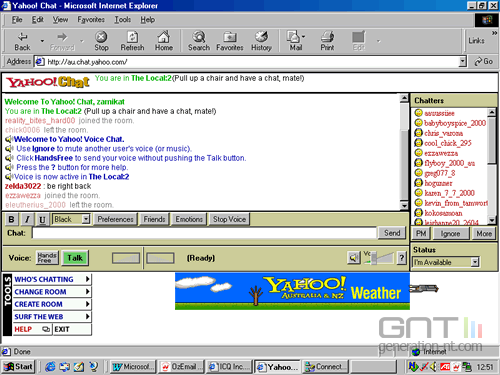This screenshot has width=500, height=375.
Task: Click the speaker mute icon in voice bar
Action: [x=354, y=257]
